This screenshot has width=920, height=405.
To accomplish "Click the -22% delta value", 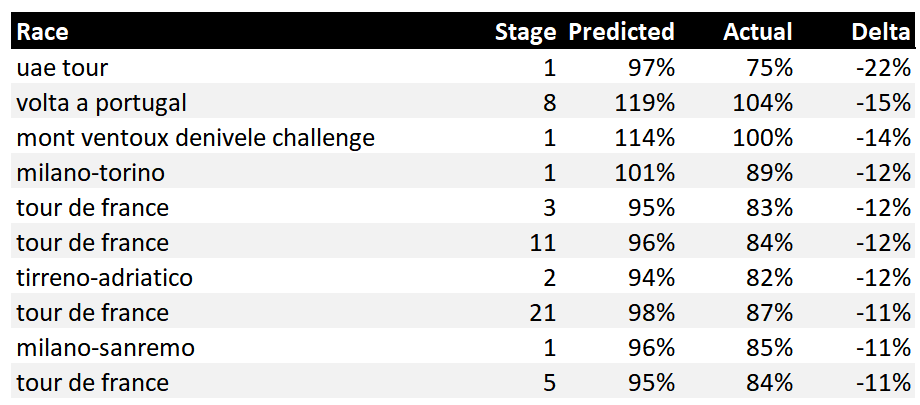I will tap(882, 68).
